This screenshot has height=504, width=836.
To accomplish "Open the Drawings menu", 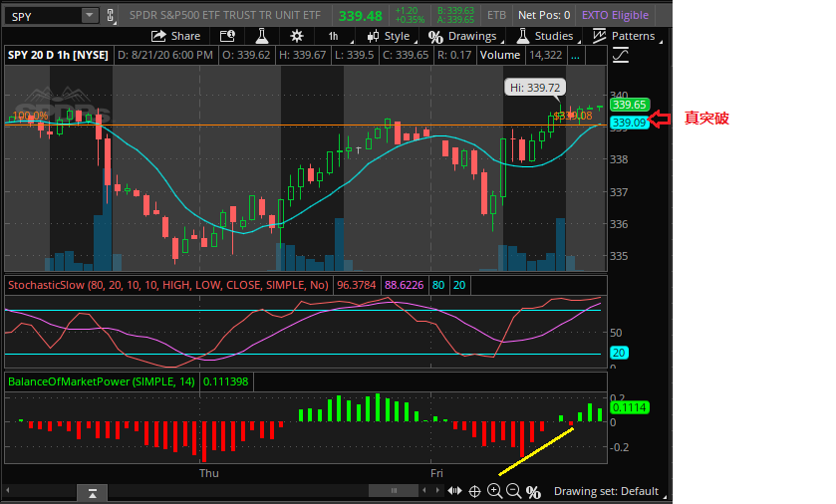I will pyautogui.click(x=465, y=36).
